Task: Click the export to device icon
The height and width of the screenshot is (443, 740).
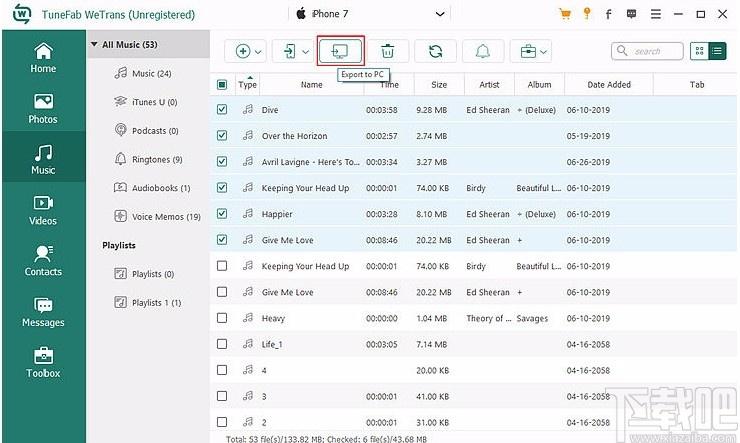Action: click(289, 51)
